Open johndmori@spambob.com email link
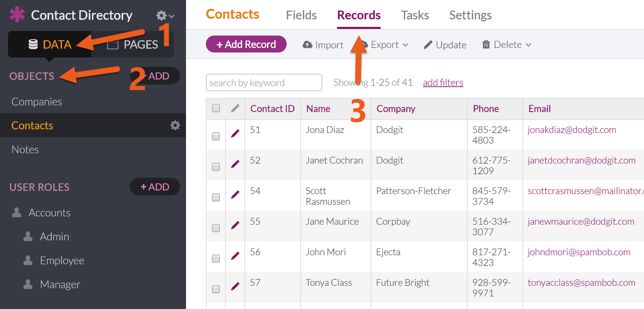Viewport: 644px width, 309px height. coord(579,252)
